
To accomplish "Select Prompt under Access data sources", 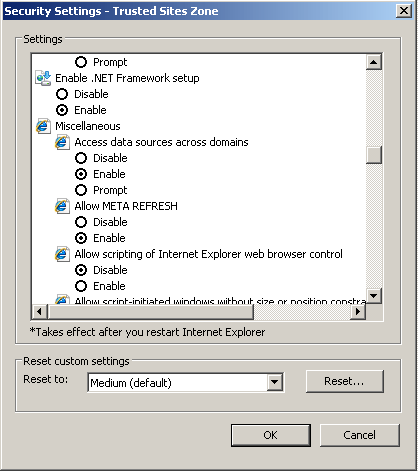I will tap(81, 190).
